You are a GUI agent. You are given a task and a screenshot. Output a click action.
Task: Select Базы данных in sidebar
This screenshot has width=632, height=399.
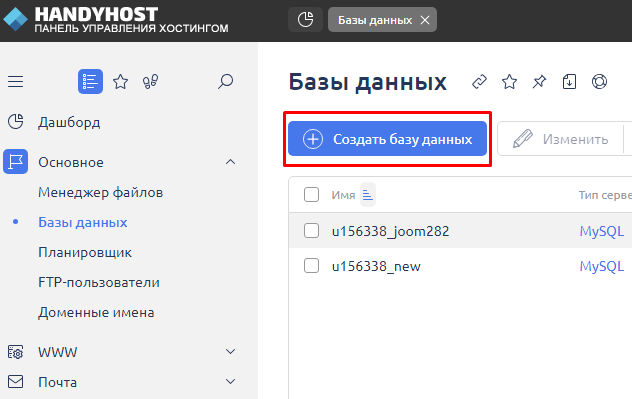point(83,222)
